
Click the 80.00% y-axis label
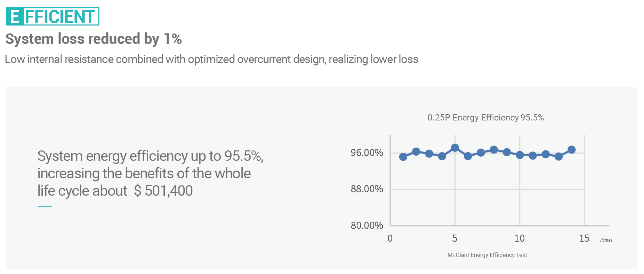(x=367, y=225)
